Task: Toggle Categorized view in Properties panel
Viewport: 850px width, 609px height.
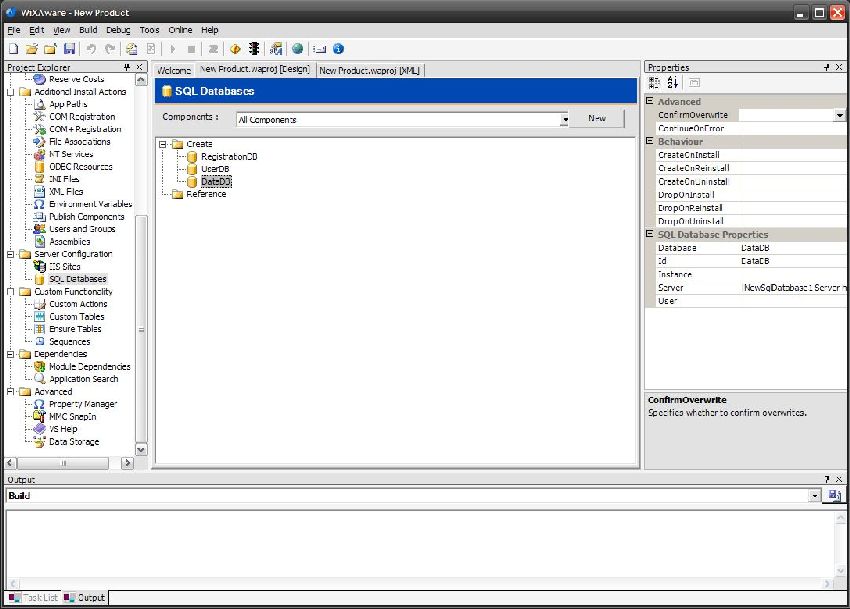Action: (654, 82)
